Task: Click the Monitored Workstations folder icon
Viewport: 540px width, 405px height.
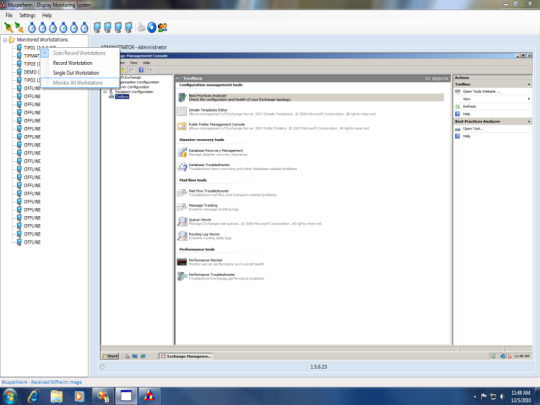Action: pyautogui.click(x=12, y=40)
